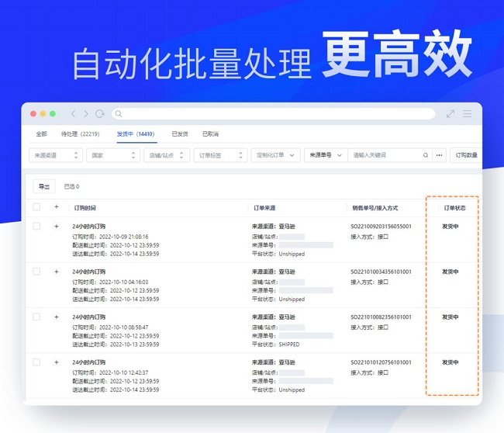The image size is (504, 433).
Task: Switch to the 已发货 tab
Action: point(180,133)
